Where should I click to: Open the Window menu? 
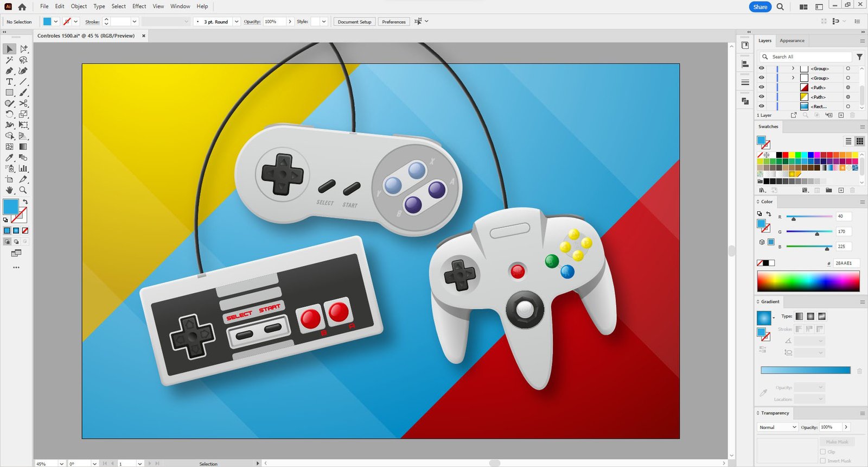coord(180,7)
